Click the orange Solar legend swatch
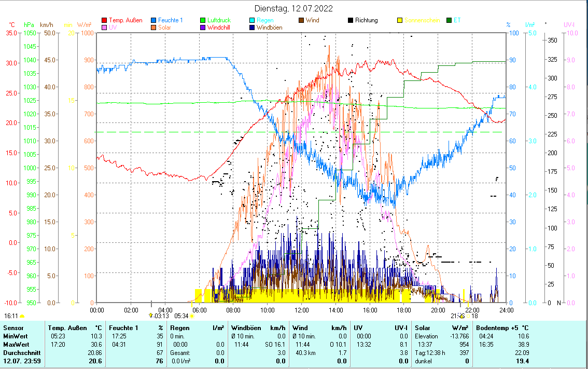This screenshot has width=588, height=369. coord(154,28)
